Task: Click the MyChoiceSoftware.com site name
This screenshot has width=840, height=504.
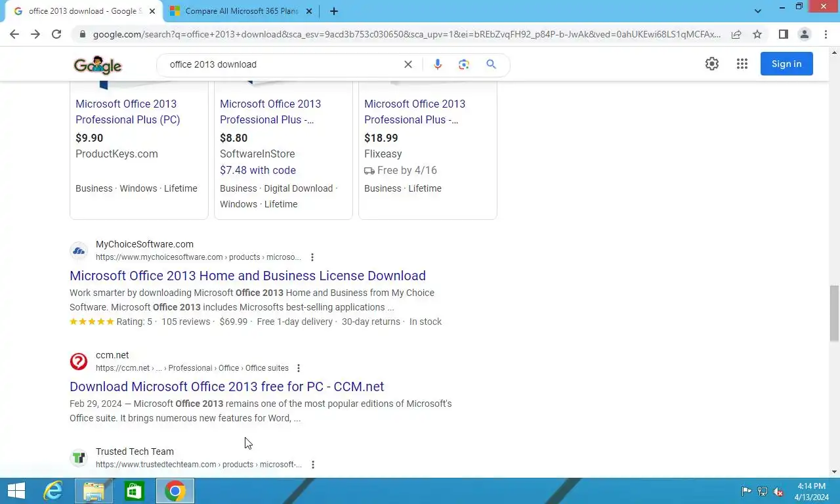Action: 144,244
